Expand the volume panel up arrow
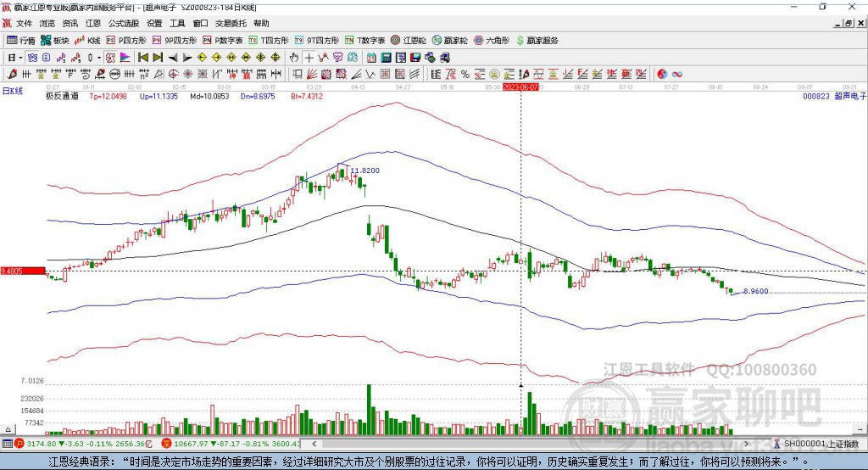The height and width of the screenshot is (470, 868). 8,429
